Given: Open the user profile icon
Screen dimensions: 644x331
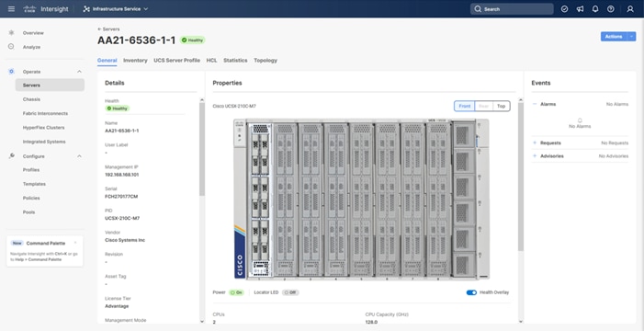Looking at the screenshot, I should (630, 8).
